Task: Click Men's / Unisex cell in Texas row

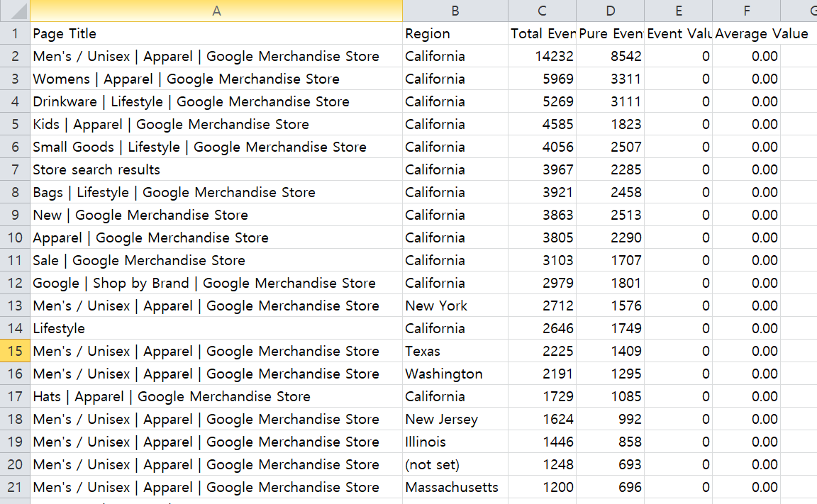Action: (x=216, y=351)
